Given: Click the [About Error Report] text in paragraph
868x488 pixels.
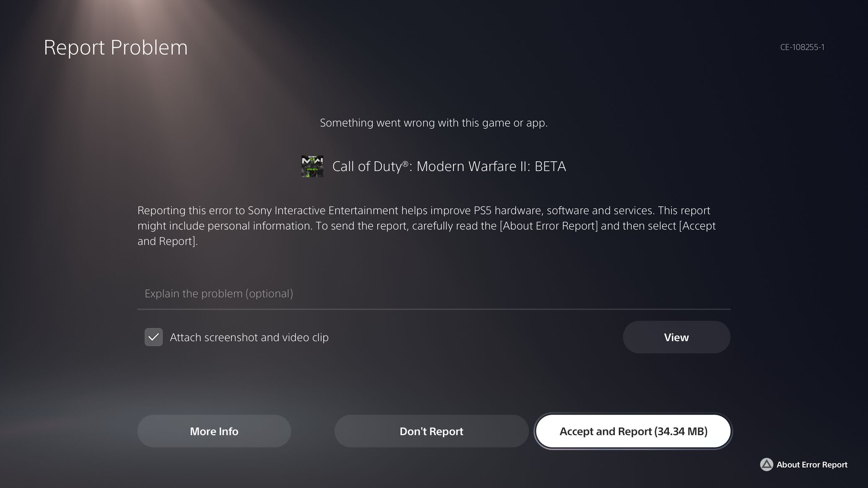Looking at the screenshot, I should 549,226.
